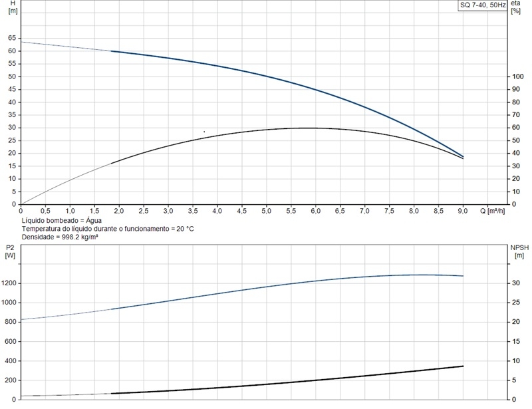Click the "0,5" flow axis tick
The height and width of the screenshot is (409, 532).
tap(45, 211)
